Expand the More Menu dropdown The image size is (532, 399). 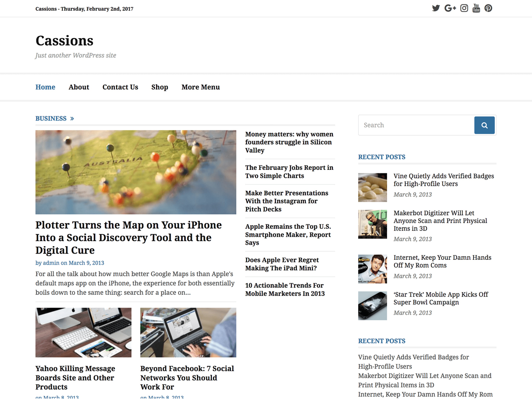(200, 87)
